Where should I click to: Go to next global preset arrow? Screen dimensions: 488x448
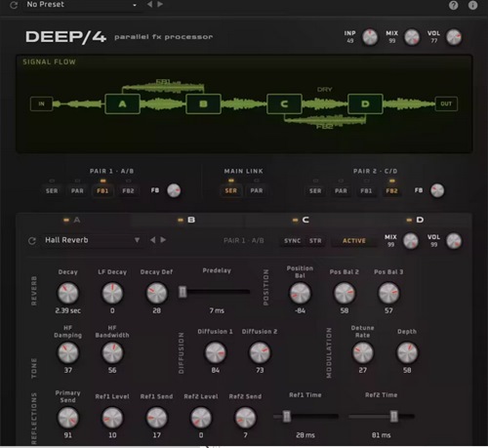(x=160, y=4)
